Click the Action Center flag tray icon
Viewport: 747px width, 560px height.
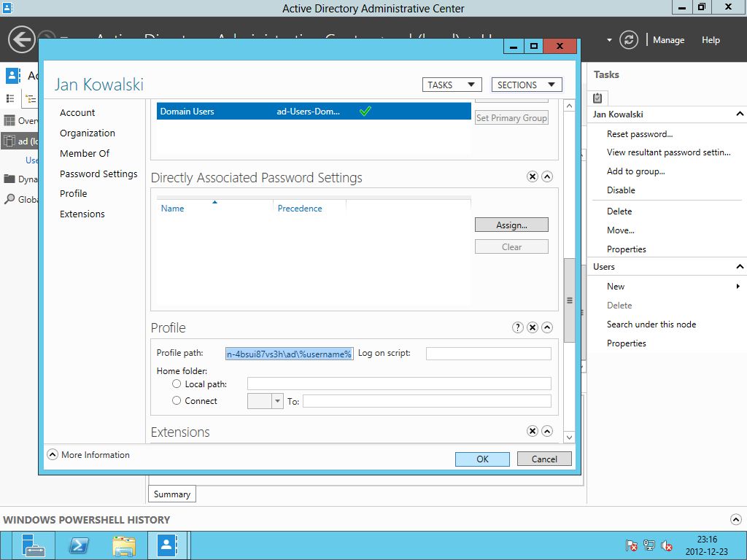(632, 545)
